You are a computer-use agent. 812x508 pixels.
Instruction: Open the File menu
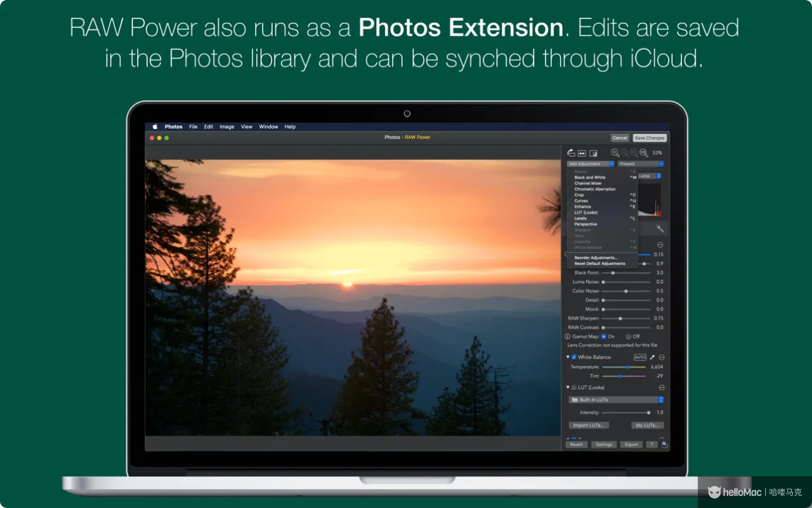pos(193,127)
